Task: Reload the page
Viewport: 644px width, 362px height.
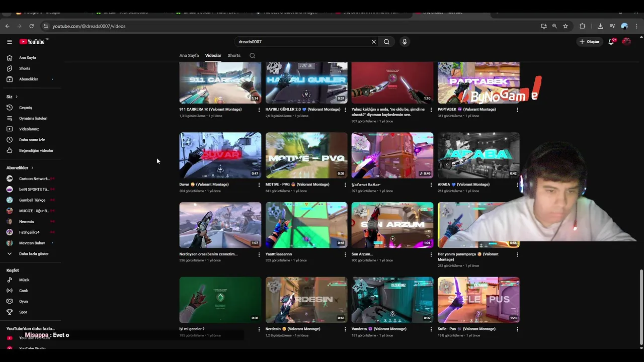Action: 31,26
